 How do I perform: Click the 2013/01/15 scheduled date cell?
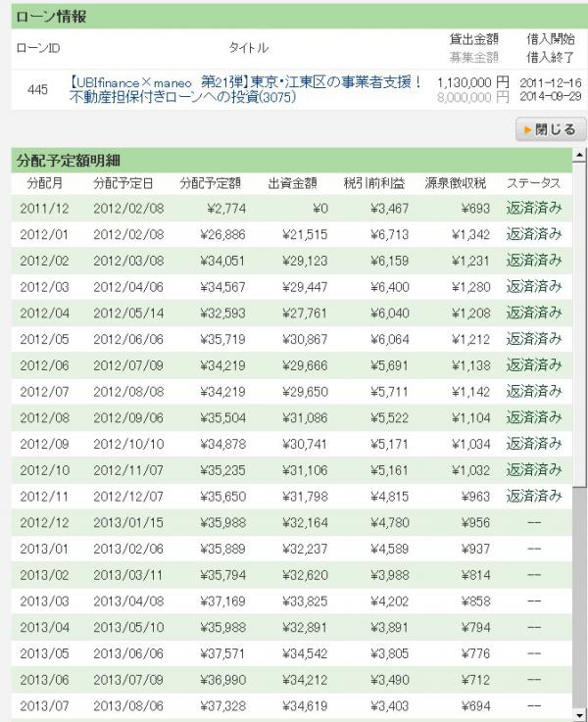click(x=128, y=522)
